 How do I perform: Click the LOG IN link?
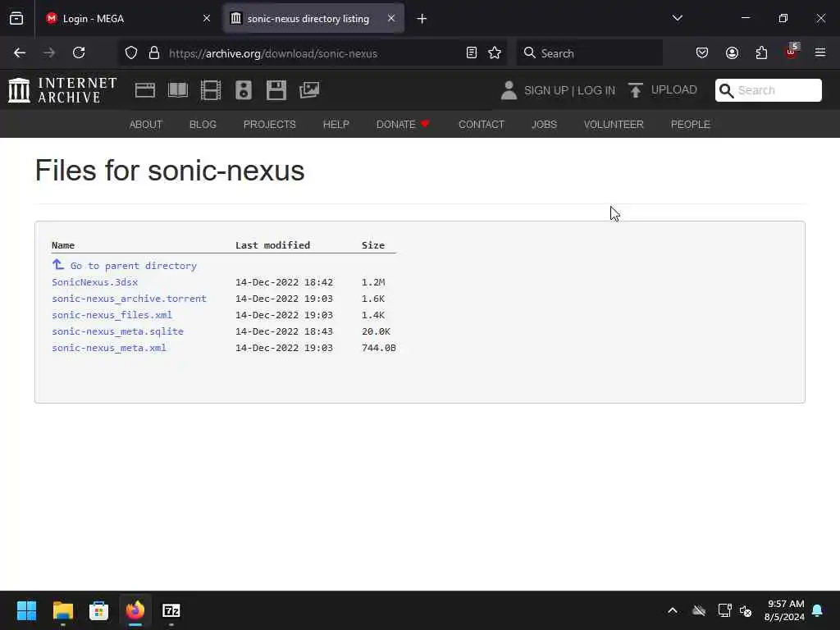(596, 90)
